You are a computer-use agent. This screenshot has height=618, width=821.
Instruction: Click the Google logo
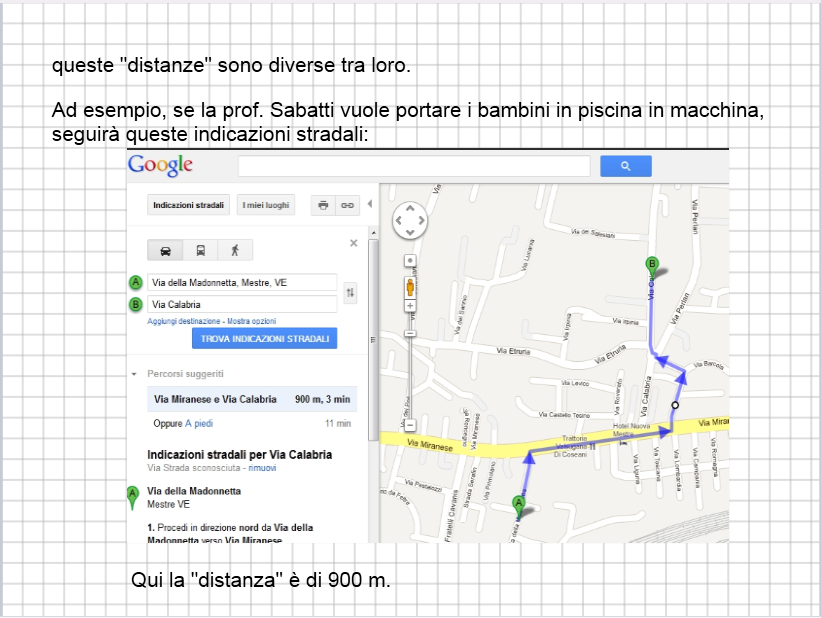[161, 165]
